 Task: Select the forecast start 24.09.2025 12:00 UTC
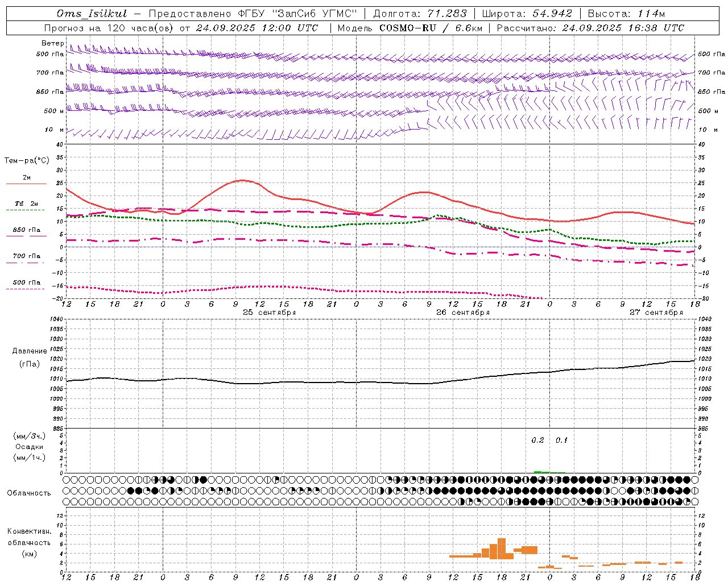pyautogui.click(x=257, y=28)
